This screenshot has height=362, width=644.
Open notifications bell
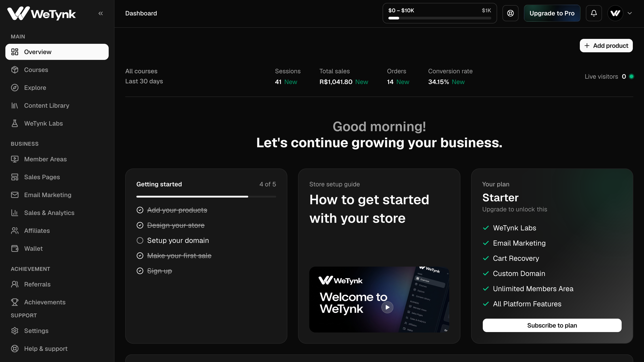(x=593, y=13)
